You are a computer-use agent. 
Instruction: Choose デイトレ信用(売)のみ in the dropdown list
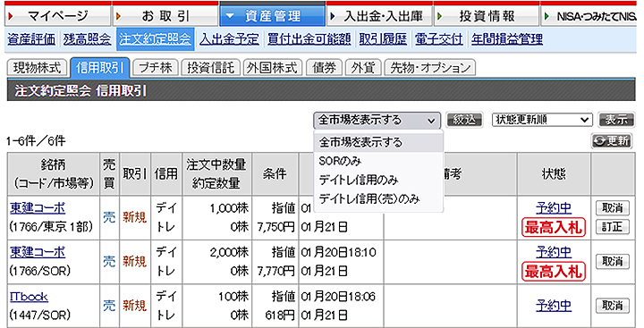tap(378, 199)
